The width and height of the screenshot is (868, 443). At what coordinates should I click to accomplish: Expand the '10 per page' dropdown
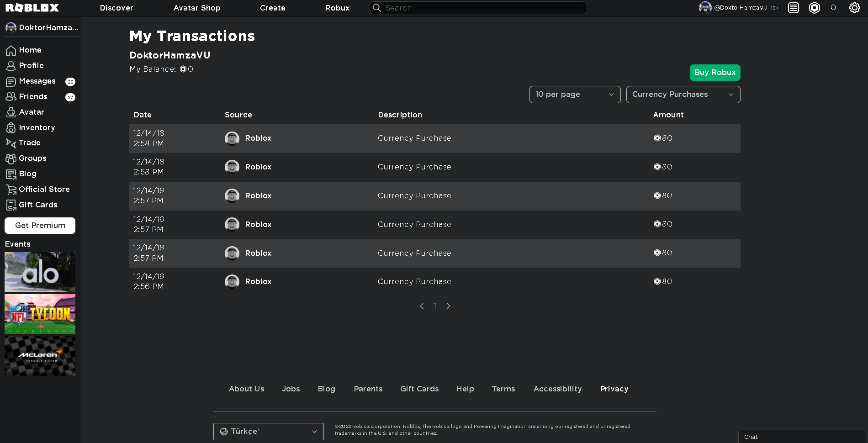click(575, 95)
